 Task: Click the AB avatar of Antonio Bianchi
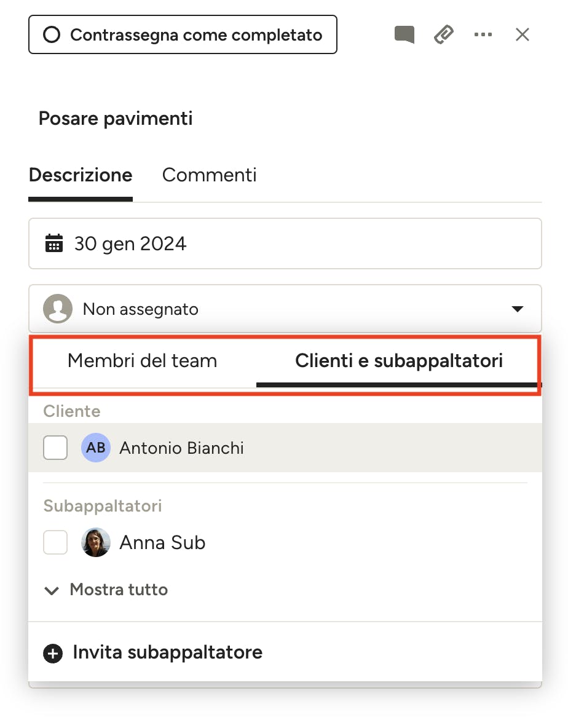tap(96, 448)
